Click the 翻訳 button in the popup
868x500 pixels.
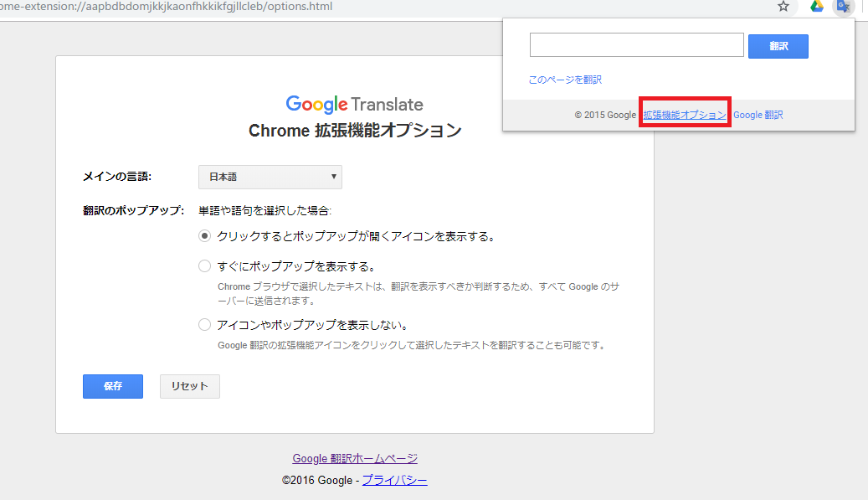pos(778,46)
